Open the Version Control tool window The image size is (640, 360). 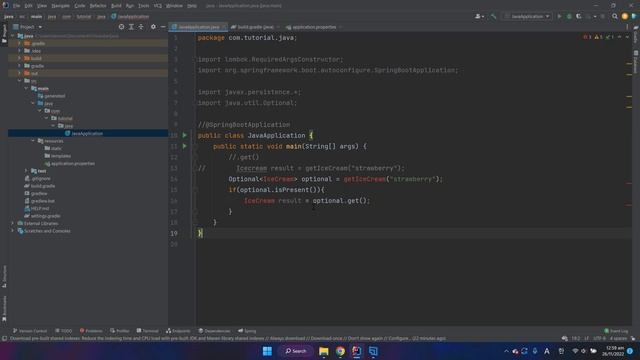30,331
